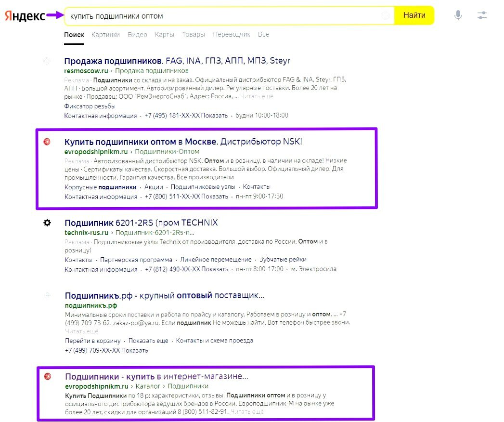Click the Каталог breadcrumb link

(148, 386)
